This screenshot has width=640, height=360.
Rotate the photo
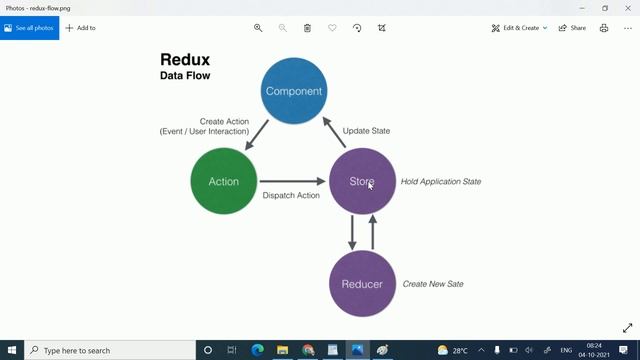[x=357, y=28]
